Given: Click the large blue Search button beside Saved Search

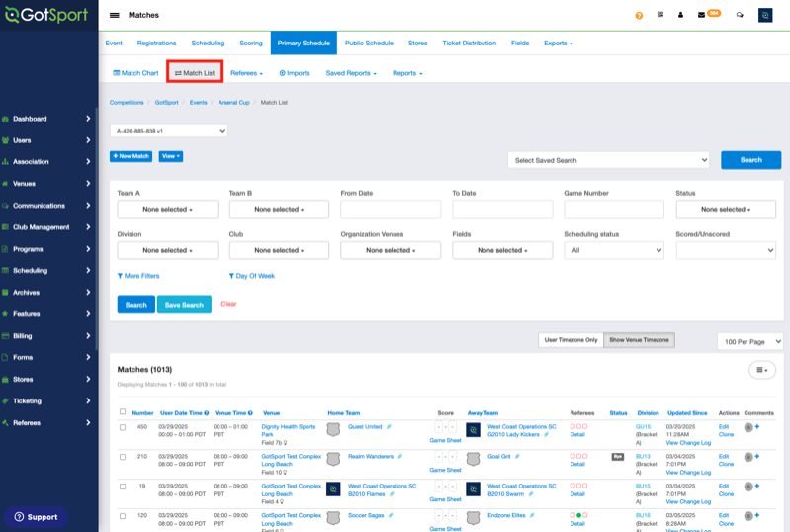Looking at the screenshot, I should pos(750,160).
